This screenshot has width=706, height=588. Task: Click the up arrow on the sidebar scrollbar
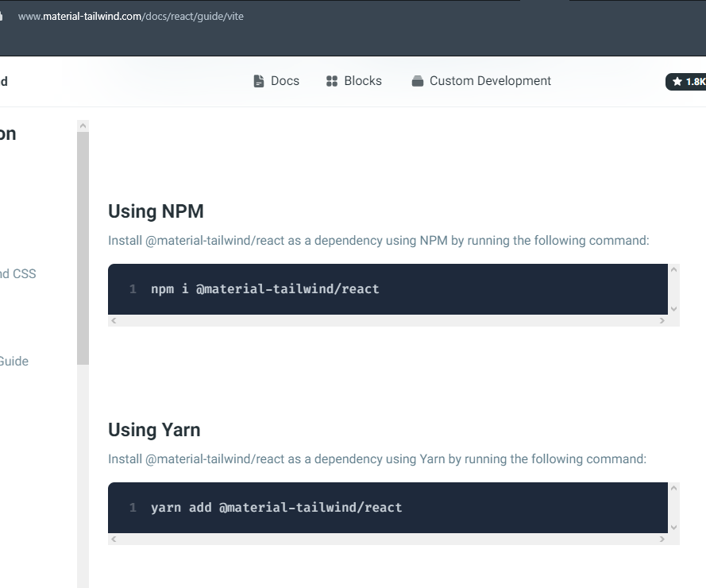pos(83,124)
